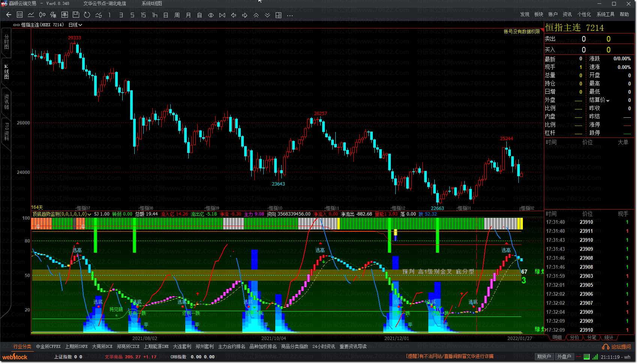Switch to the 3-minute period

[x=121, y=15]
